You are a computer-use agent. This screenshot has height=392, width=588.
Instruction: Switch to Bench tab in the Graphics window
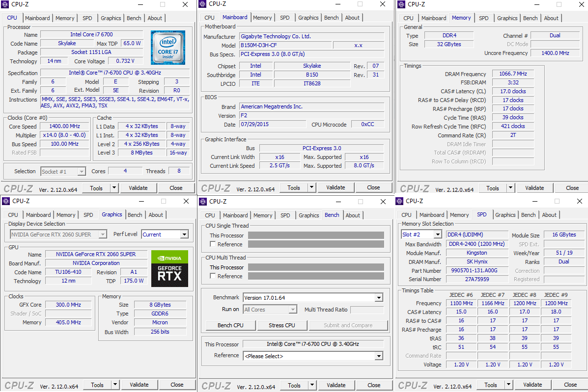(135, 215)
